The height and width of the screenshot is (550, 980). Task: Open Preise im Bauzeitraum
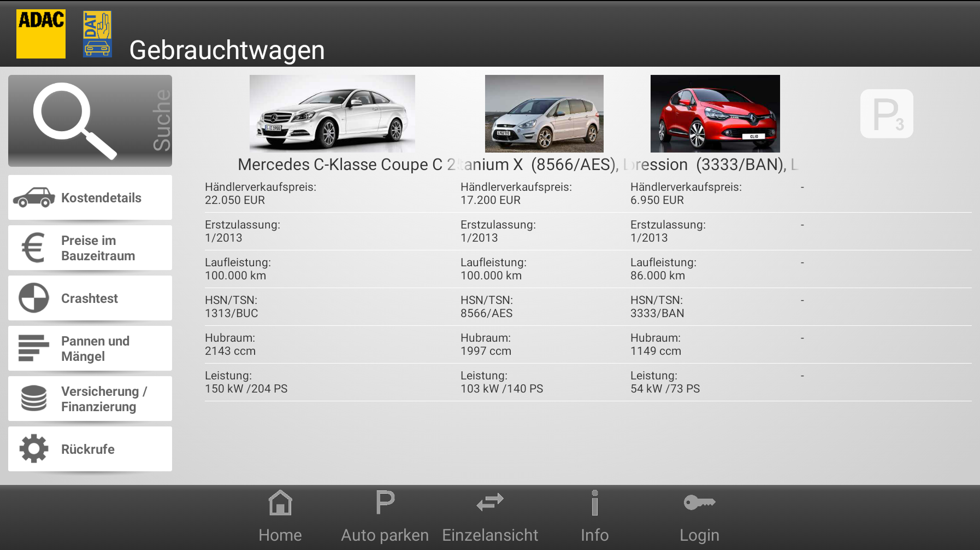click(90, 248)
